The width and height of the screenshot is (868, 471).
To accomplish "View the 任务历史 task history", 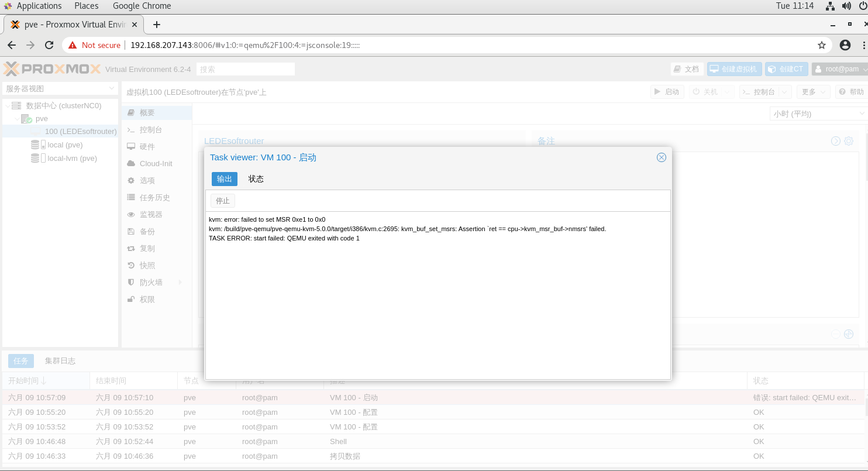I will (x=154, y=197).
